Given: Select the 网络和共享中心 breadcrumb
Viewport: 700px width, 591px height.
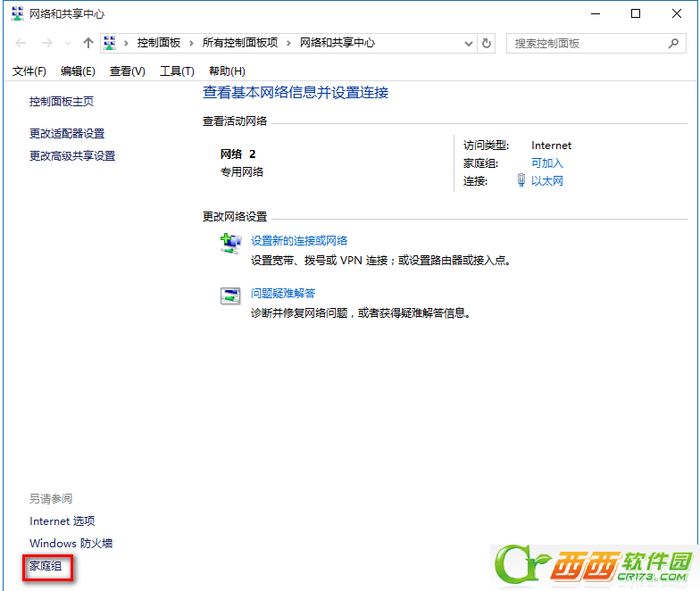Looking at the screenshot, I should [337, 43].
